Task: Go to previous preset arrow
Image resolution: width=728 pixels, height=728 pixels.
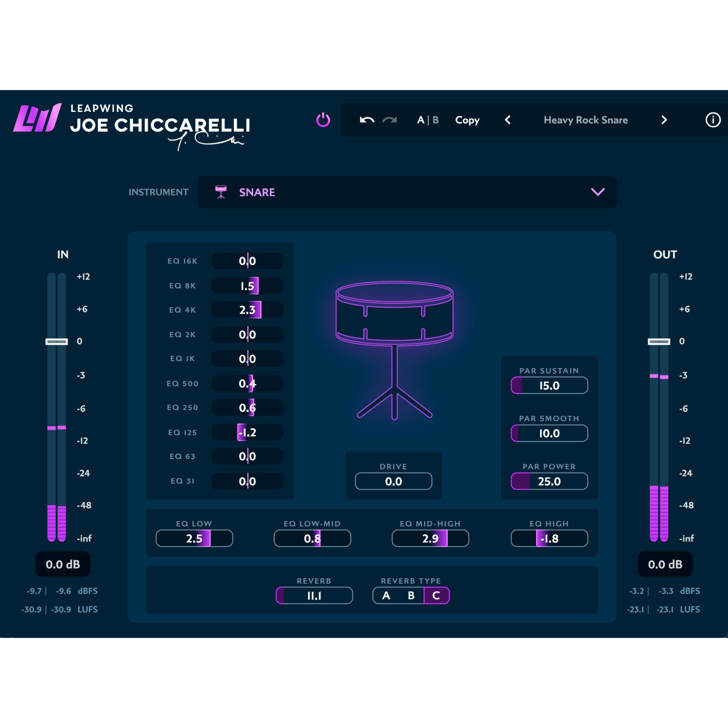Action: pos(508,120)
